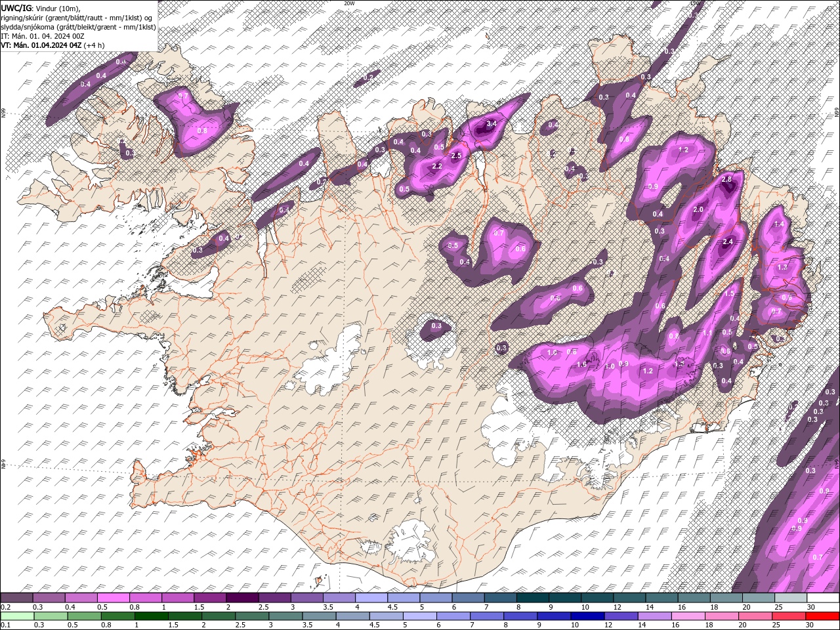The width and height of the screenshot is (840, 630).
Task: Click the 1.3 precipitation value on the map
Action: 782,267
